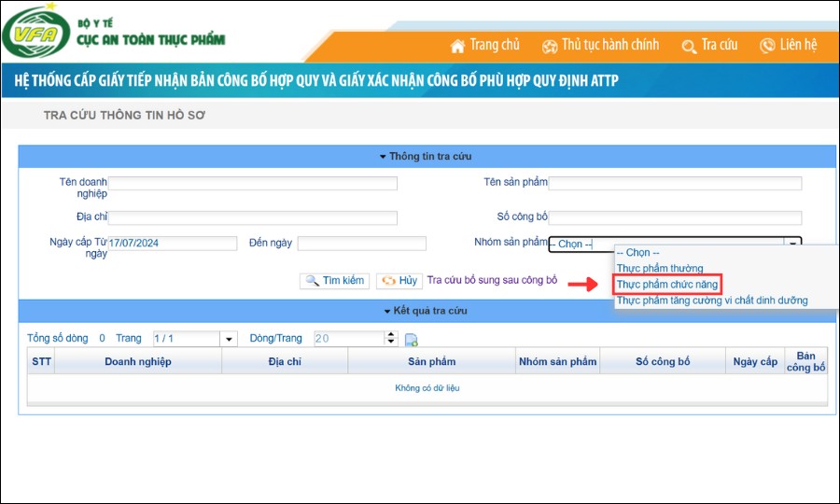Click the TRA CỨU THÔNG TIN HỒ SƠ heading
This screenshot has height=504, width=840.
124,115
